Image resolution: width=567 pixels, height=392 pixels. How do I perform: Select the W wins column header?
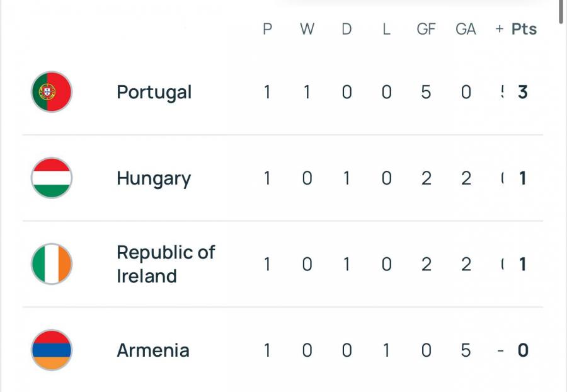click(307, 29)
